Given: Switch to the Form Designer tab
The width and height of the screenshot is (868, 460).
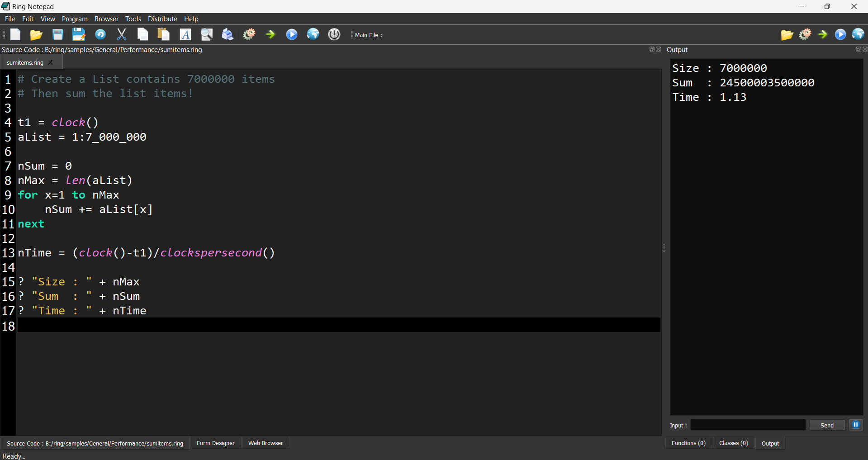Looking at the screenshot, I should 216,443.
